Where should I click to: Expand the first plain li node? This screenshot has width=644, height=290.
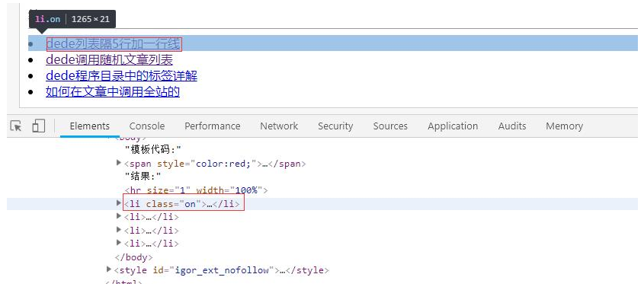pos(119,216)
